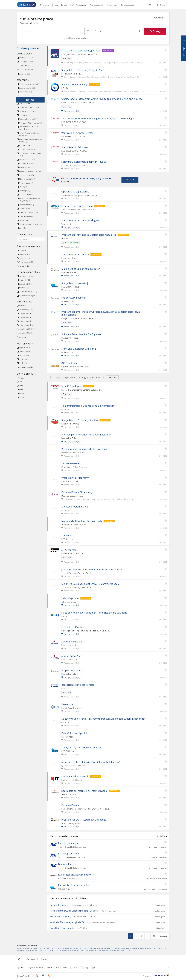Click the red Szukaj search button
This screenshot has width=186, height=980.
155,31
